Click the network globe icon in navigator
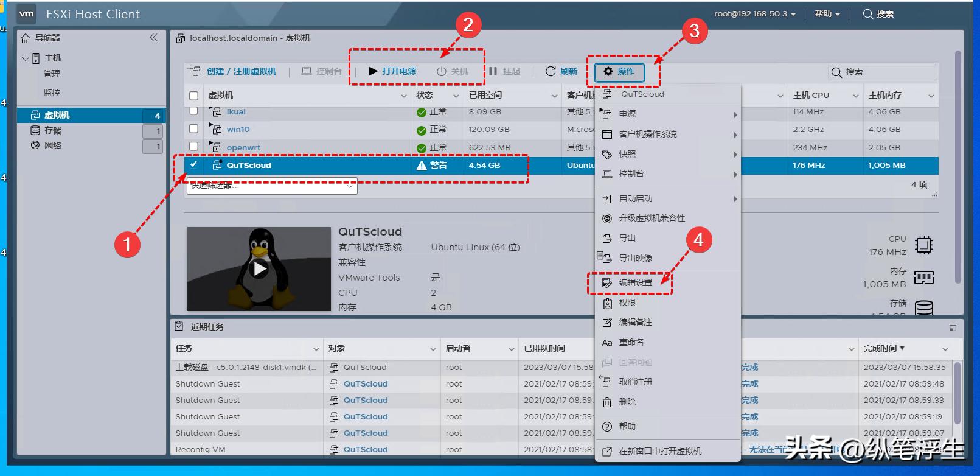The height and width of the screenshot is (476, 980). [35, 145]
